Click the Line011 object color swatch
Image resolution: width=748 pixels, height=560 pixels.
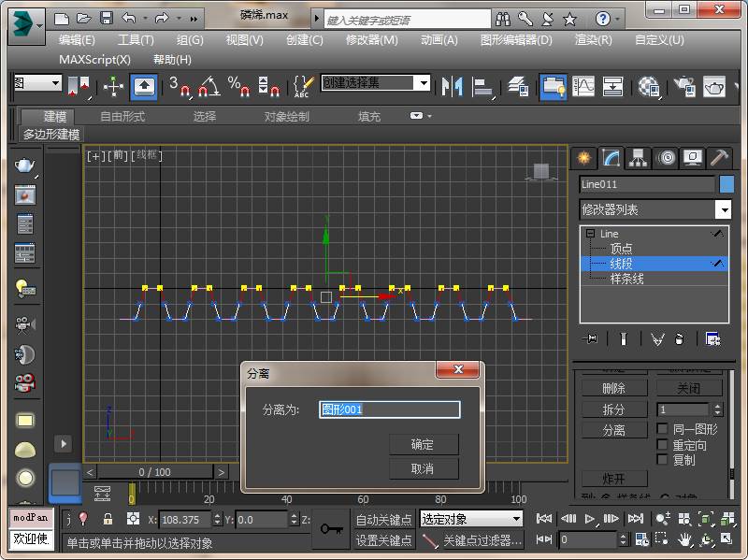coord(726,184)
